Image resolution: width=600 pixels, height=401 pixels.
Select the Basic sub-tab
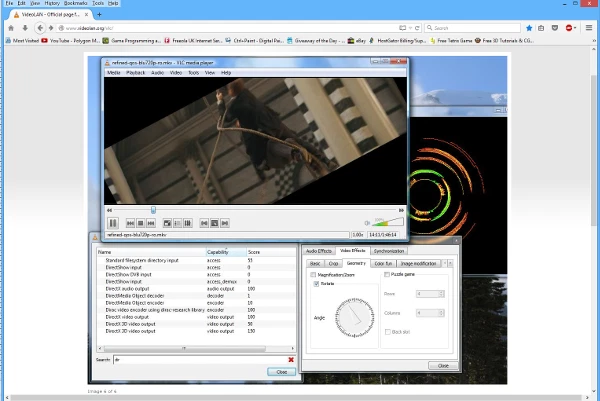pos(315,263)
